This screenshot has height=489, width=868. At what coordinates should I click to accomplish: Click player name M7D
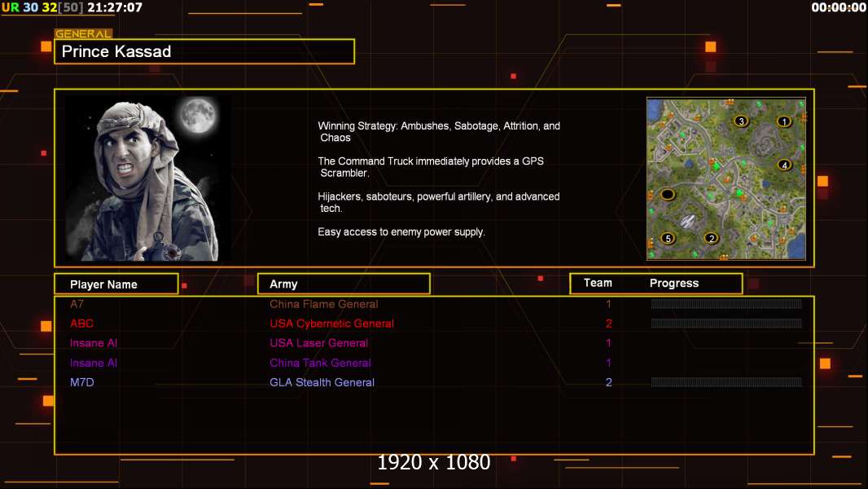[x=82, y=382]
